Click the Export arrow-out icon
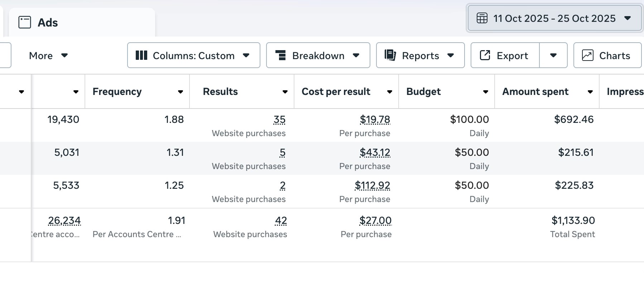 point(485,55)
